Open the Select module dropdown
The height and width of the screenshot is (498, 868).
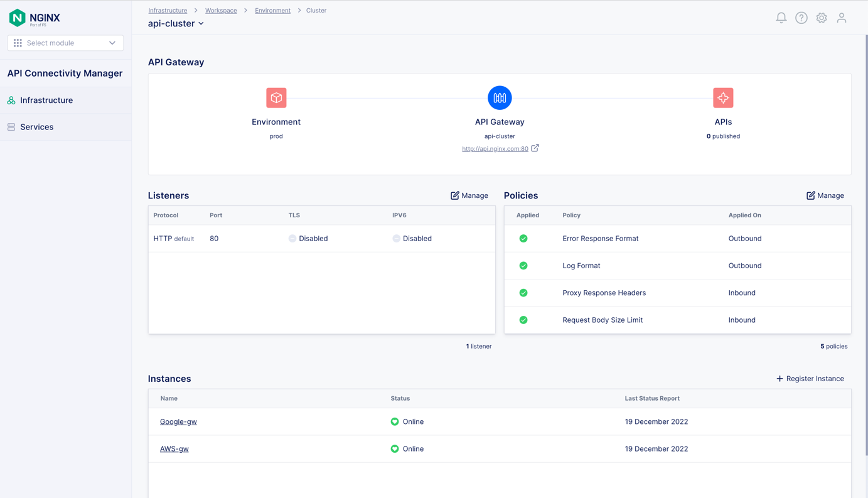coord(65,43)
